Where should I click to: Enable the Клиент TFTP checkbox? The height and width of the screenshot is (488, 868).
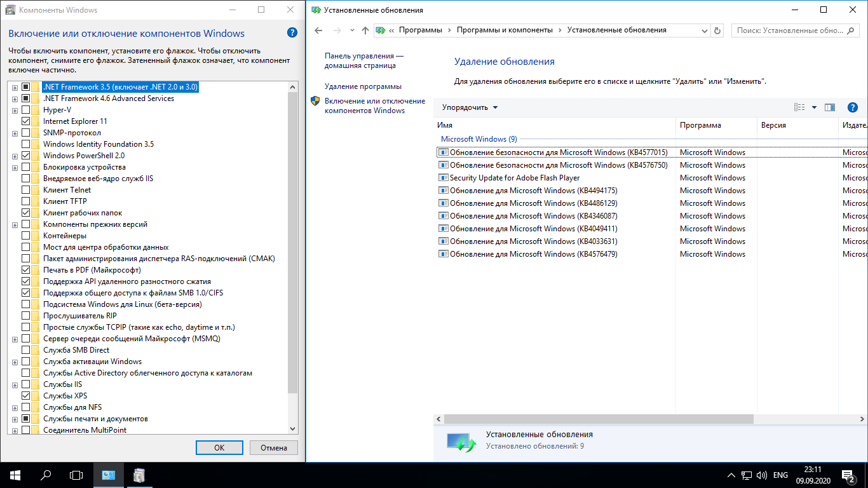pos(26,201)
